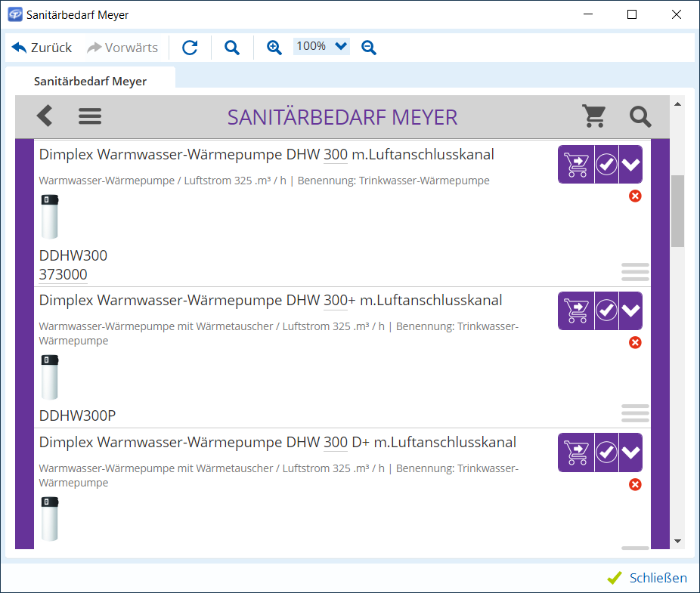
Task: Click the reload page icon in toolbar
Action: click(190, 48)
